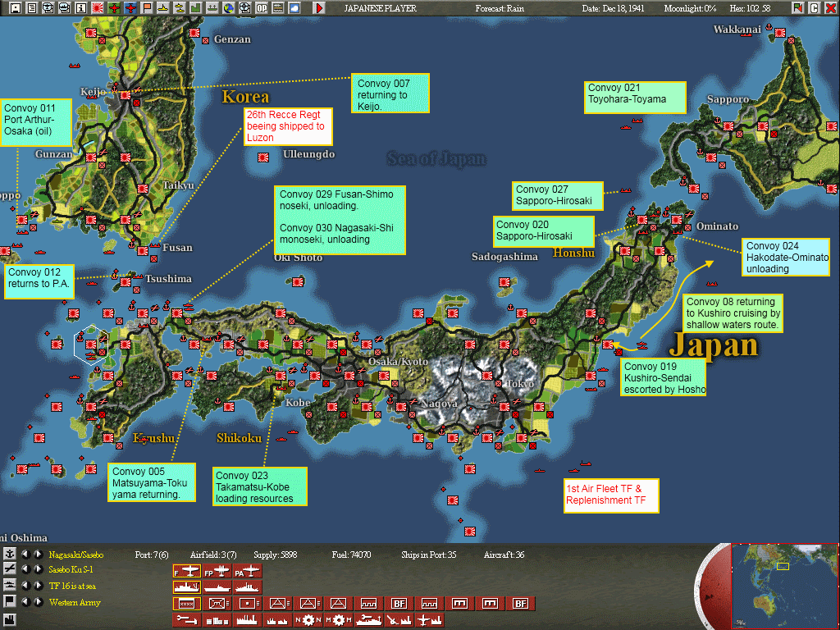Click the Supply: 5898 readout
Image resolution: width=840 pixels, height=630 pixels.
click(x=276, y=555)
